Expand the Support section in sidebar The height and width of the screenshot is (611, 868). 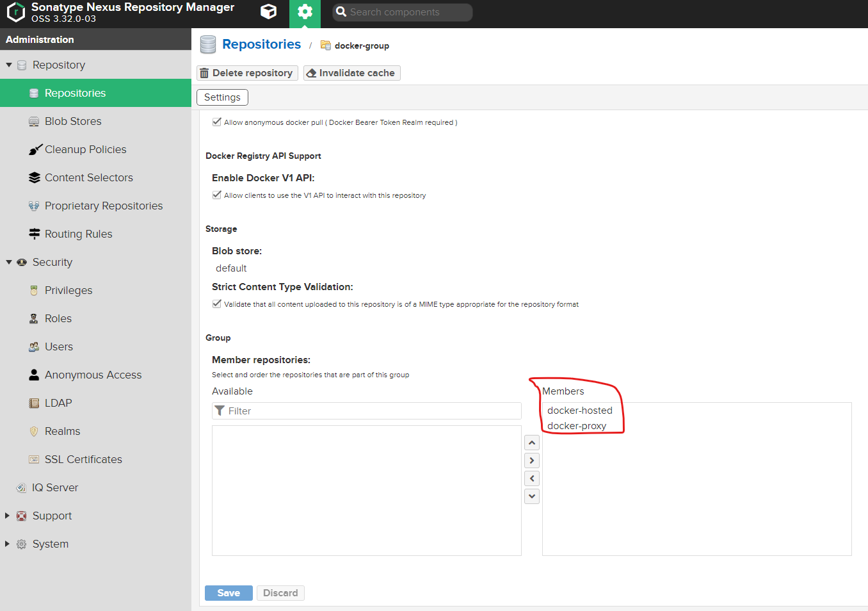[8, 516]
